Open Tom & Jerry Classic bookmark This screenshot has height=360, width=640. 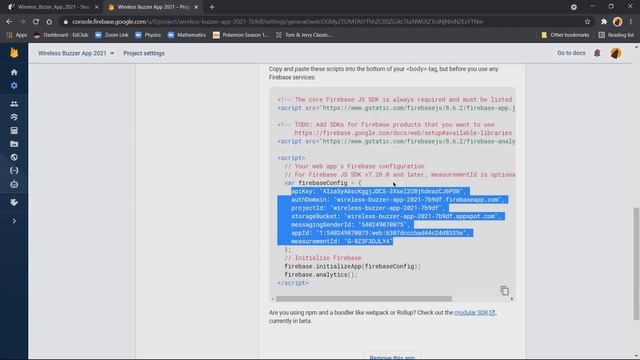(304, 35)
